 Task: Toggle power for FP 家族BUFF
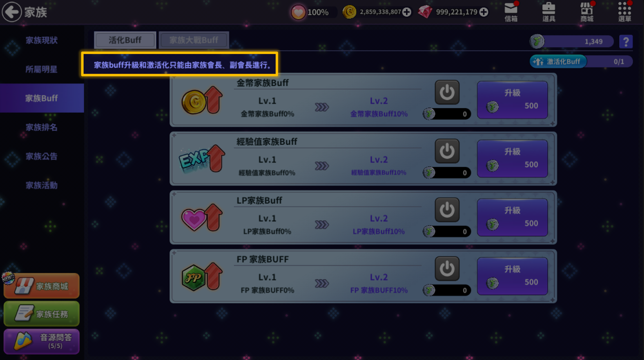click(447, 268)
